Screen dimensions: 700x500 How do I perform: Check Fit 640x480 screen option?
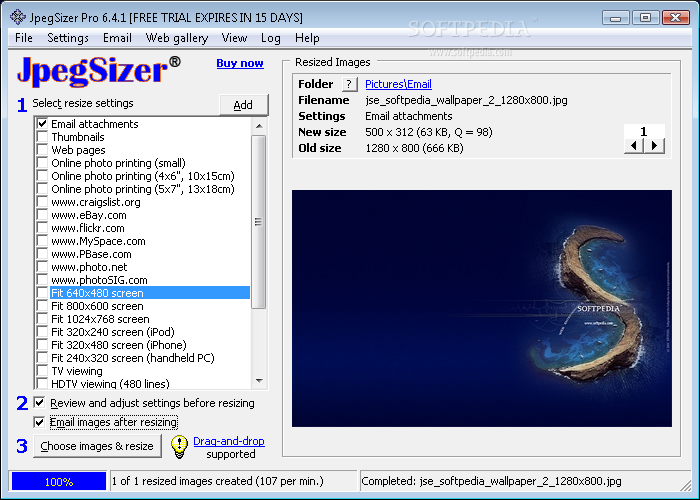(x=42, y=292)
